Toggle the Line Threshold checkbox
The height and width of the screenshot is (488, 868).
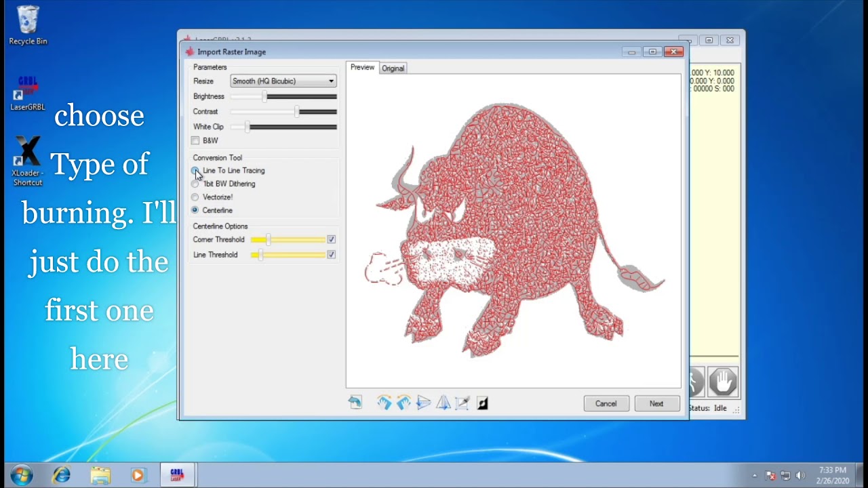(x=331, y=254)
